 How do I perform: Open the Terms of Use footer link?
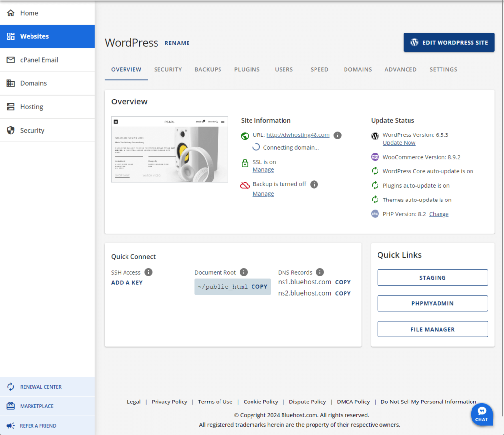215,402
